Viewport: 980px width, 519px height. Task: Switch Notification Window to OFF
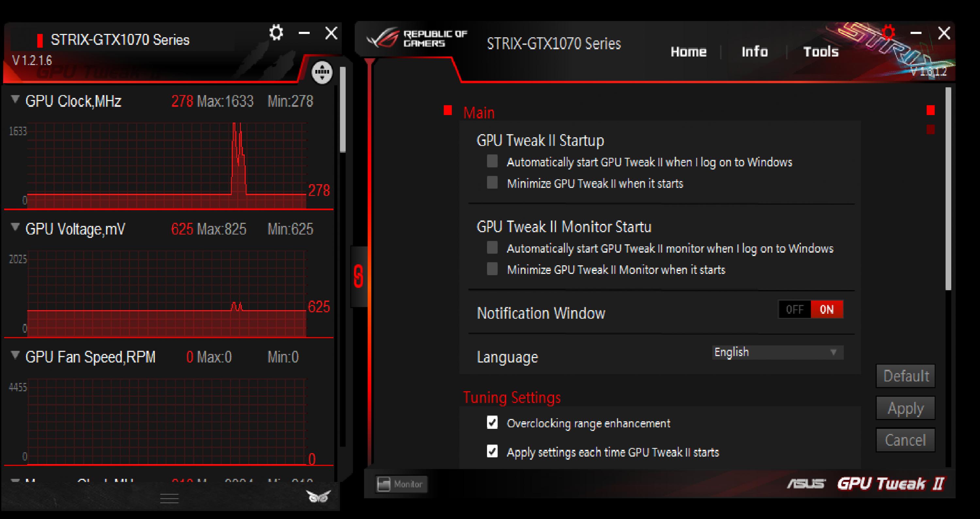[x=795, y=310]
